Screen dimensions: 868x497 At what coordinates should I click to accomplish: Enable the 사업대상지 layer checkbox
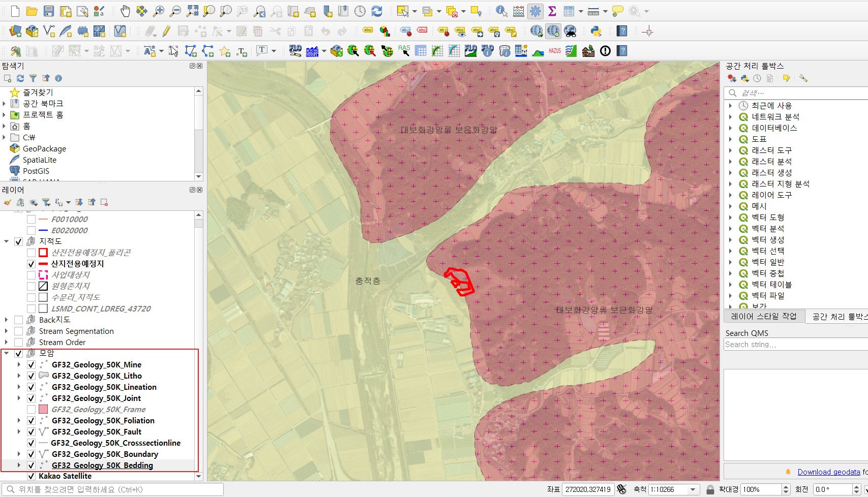(x=31, y=275)
